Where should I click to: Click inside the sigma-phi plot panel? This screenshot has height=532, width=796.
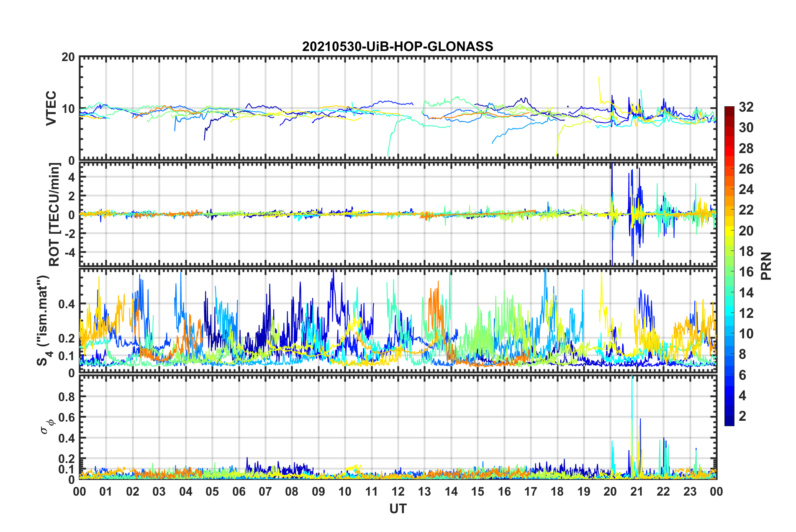point(398,427)
